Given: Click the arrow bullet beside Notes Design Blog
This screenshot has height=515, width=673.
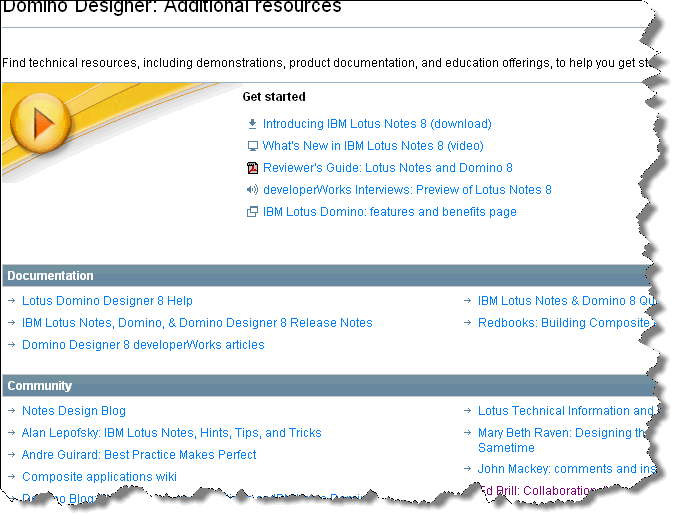Looking at the screenshot, I should coord(12,411).
